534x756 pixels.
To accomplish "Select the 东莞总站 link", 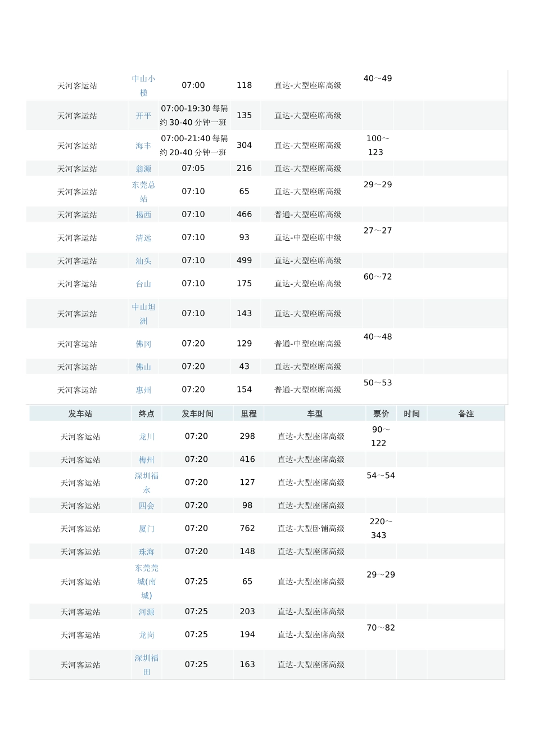I will (143, 192).
